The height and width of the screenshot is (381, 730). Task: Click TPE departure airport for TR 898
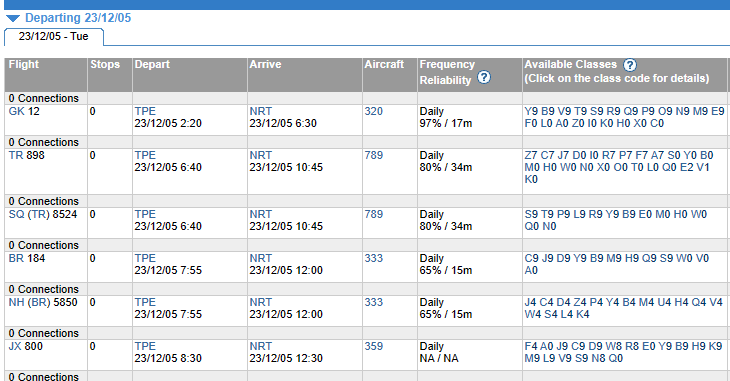point(145,155)
